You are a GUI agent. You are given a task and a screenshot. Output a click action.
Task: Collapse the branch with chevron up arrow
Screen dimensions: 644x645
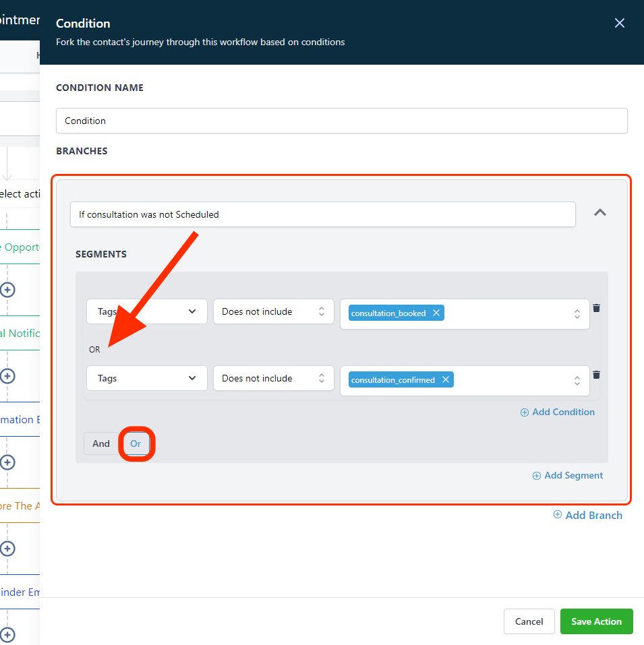click(600, 213)
